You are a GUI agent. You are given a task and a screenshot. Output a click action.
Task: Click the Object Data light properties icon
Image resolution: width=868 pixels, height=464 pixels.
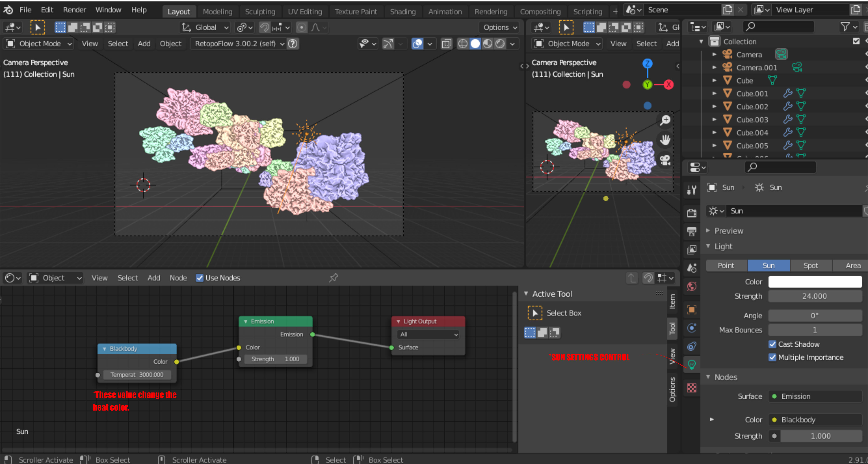point(691,365)
